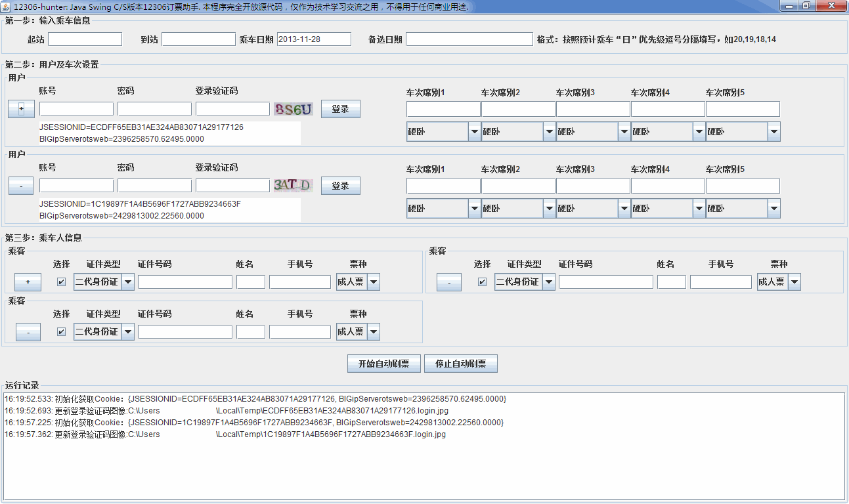Screen dimensions: 849x504
Task: Toggle first passenger's 选择 checkbox
Action: pos(62,282)
